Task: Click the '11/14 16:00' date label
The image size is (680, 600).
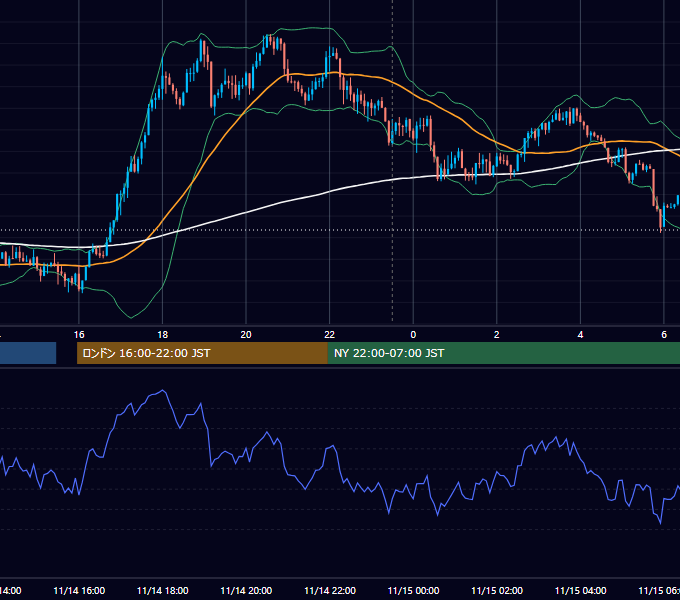Action: [79, 590]
